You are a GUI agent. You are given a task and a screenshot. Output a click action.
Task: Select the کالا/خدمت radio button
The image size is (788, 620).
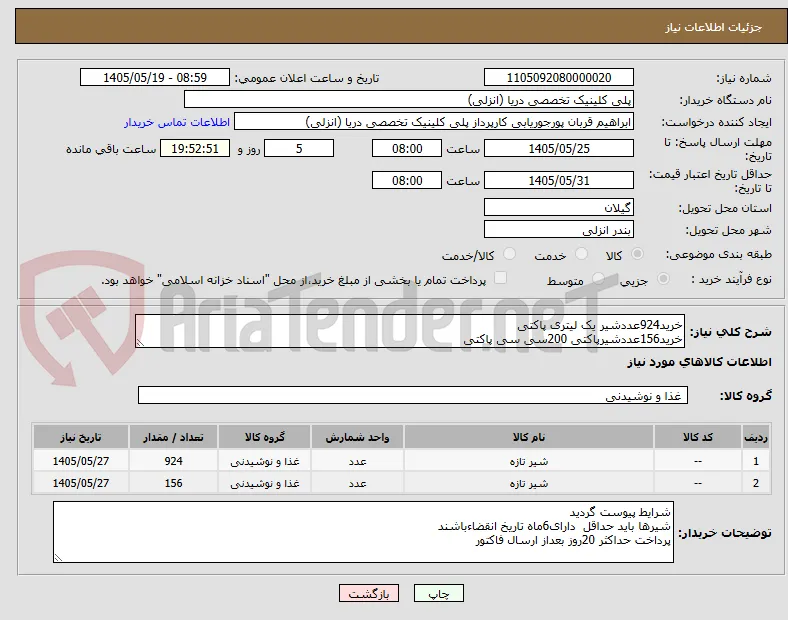pos(510,254)
